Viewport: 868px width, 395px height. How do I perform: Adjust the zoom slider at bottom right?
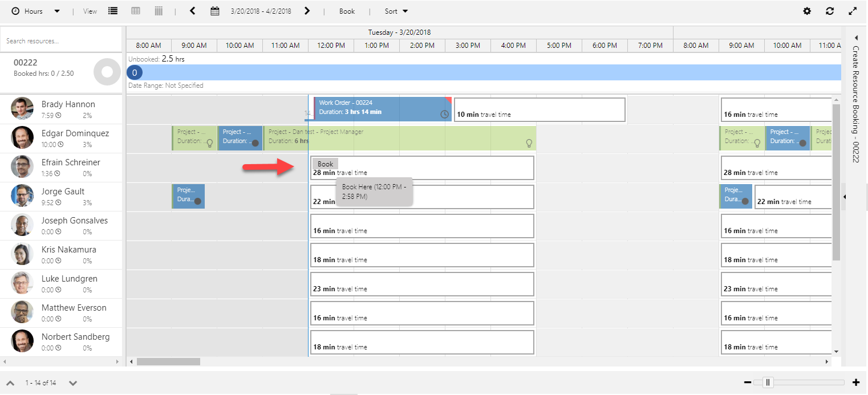tap(768, 382)
